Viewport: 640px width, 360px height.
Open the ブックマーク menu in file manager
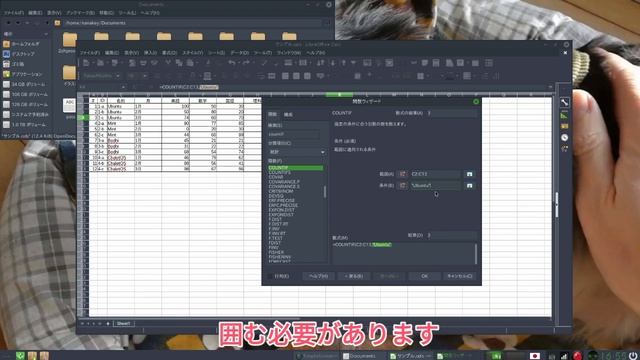click(80, 13)
